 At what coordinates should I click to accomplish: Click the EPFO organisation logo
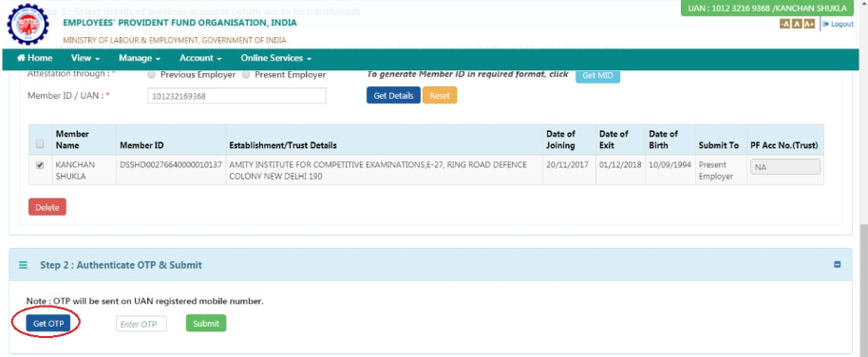28,24
